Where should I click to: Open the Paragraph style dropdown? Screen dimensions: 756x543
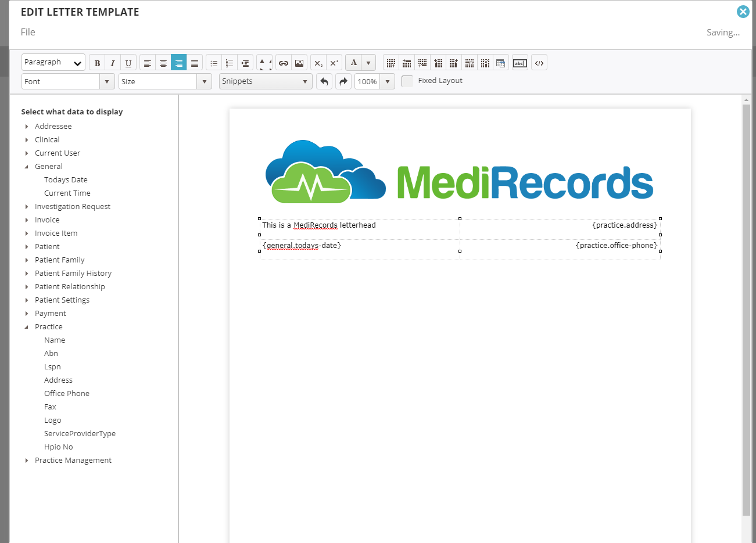[53, 62]
